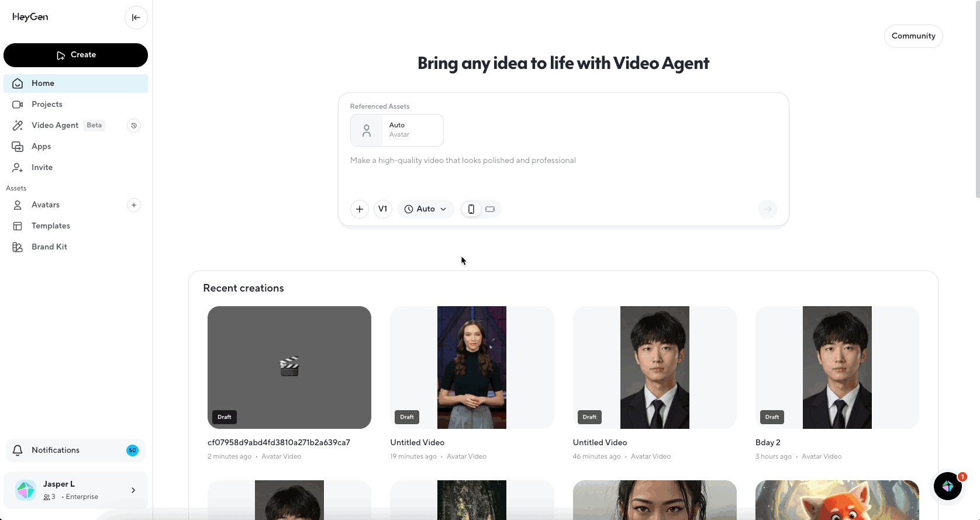Open the Bday 2 video thumbnail
This screenshot has width=980, height=520.
tap(837, 368)
